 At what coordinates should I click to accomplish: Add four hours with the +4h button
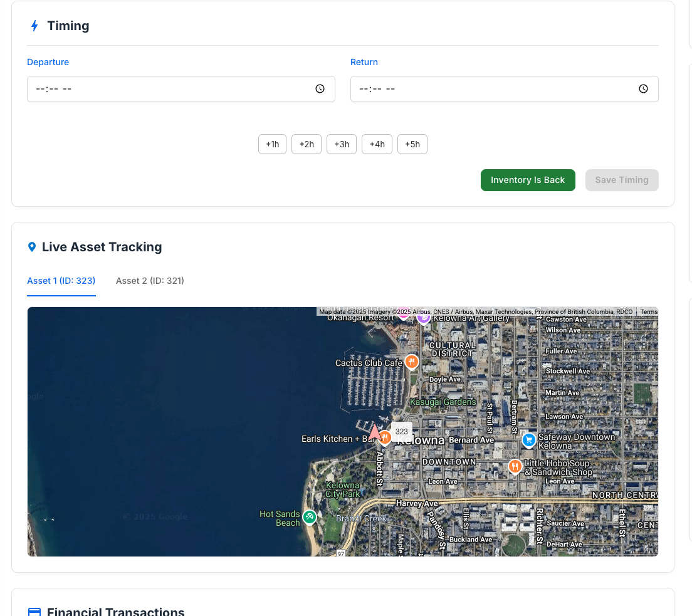point(377,144)
